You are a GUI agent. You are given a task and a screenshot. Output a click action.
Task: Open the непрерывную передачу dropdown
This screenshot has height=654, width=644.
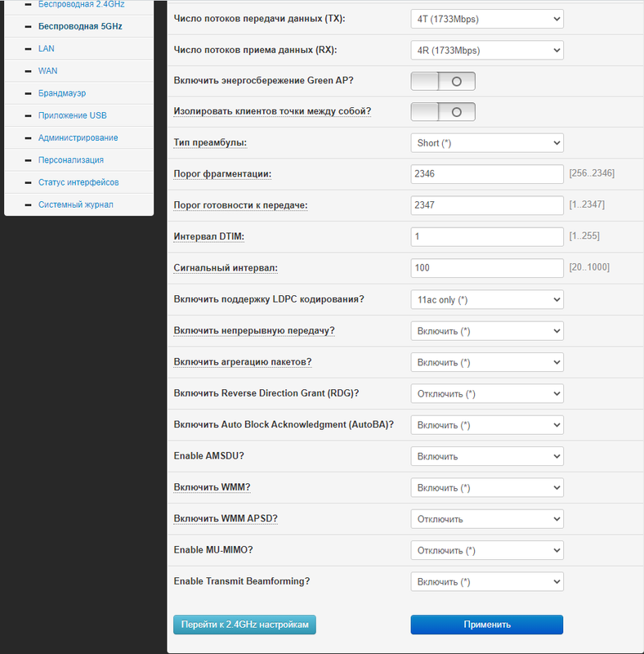click(487, 331)
